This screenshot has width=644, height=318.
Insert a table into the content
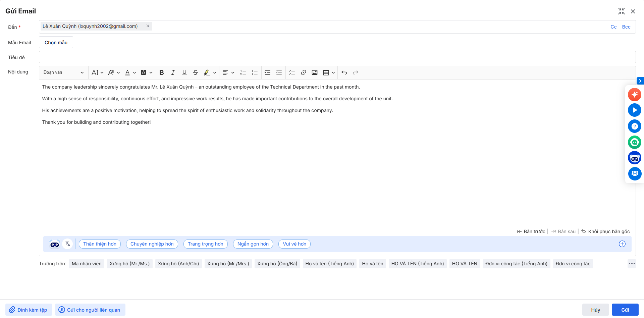point(326,72)
